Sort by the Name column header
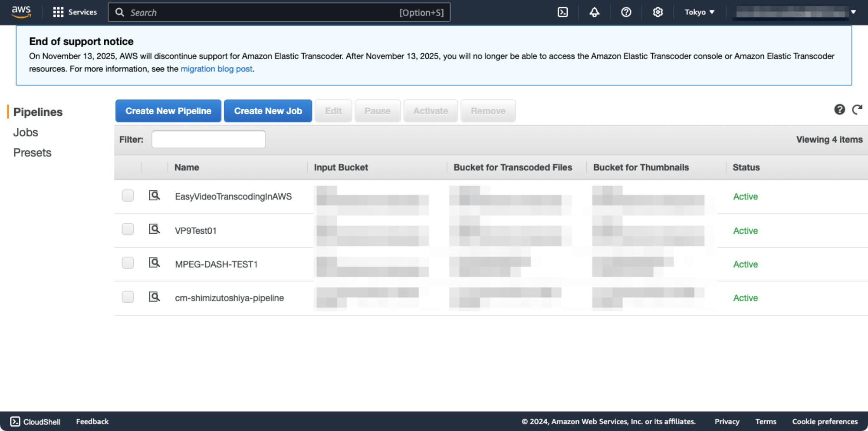Viewport: 868px width, 431px height. pyautogui.click(x=187, y=167)
